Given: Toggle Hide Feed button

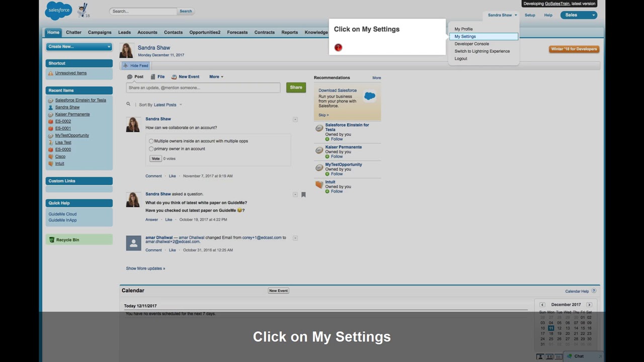Looking at the screenshot, I should [x=135, y=65].
